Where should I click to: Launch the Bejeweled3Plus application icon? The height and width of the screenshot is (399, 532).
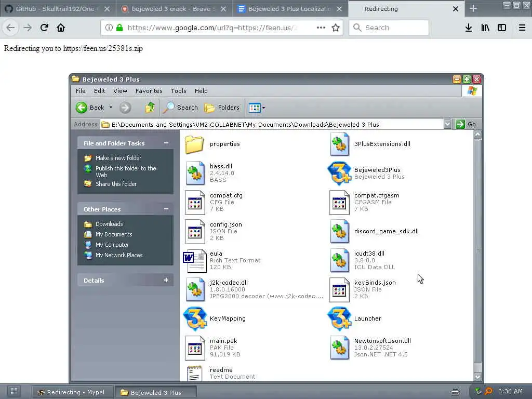[x=339, y=174]
